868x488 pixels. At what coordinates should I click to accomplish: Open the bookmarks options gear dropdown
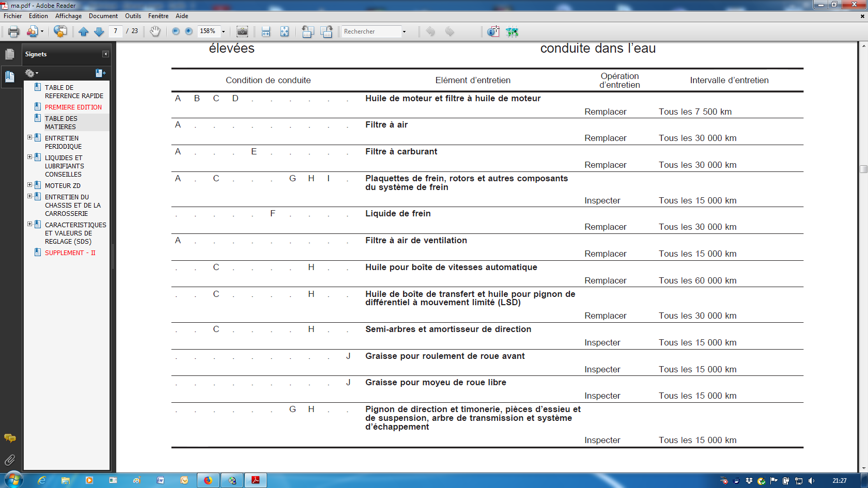click(32, 73)
